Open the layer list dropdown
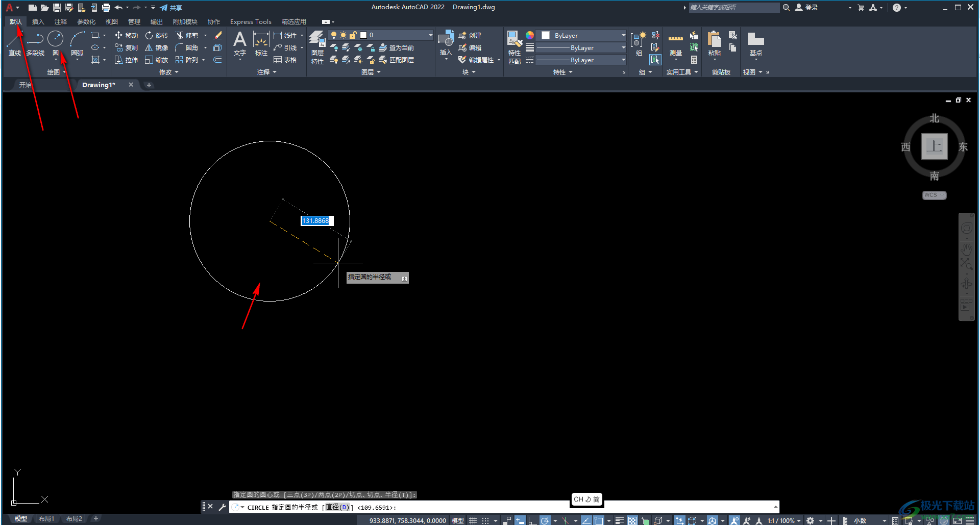The height and width of the screenshot is (525, 980). pos(430,35)
